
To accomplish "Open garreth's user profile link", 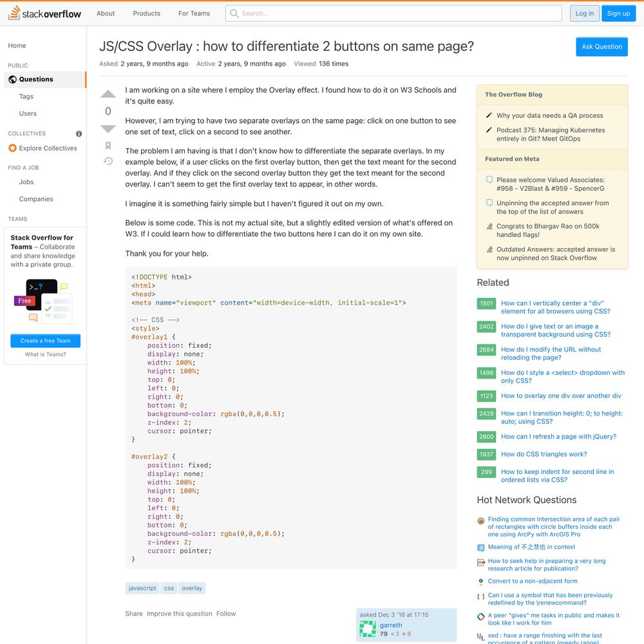I will [x=391, y=625].
